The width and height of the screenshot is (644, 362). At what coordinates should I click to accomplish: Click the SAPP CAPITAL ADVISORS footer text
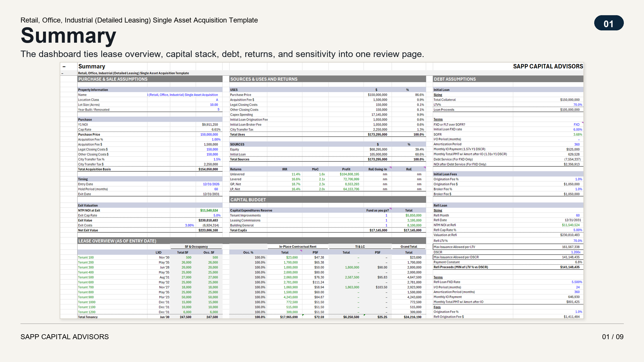64,337
